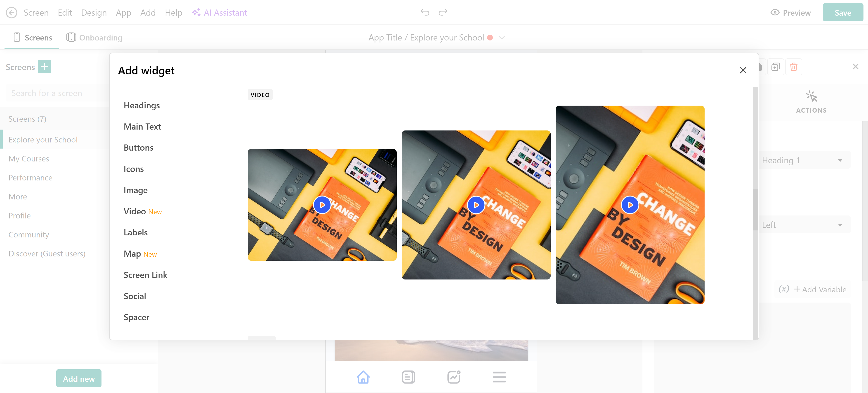Select Video widget category
This screenshot has width=868, height=393.
point(134,211)
